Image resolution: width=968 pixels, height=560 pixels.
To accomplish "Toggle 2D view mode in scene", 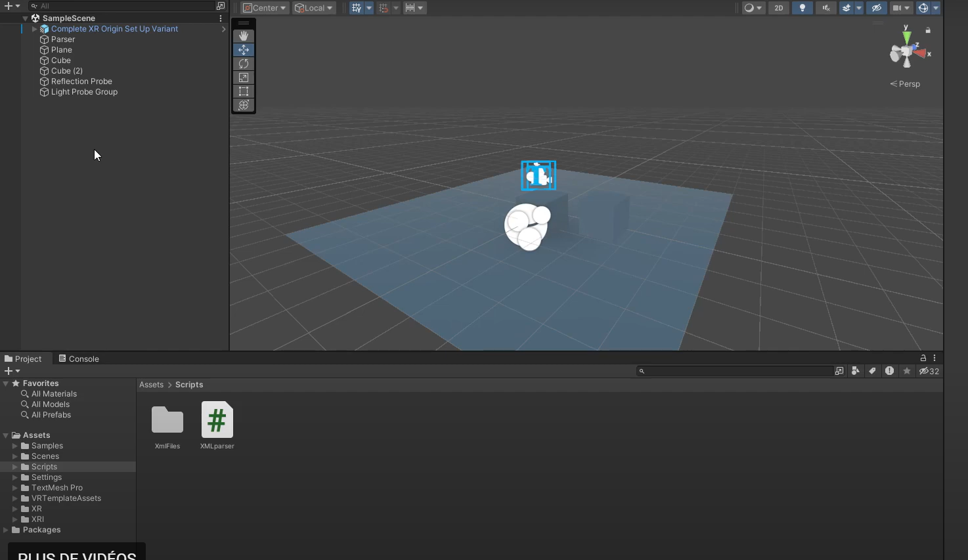I will (x=778, y=8).
